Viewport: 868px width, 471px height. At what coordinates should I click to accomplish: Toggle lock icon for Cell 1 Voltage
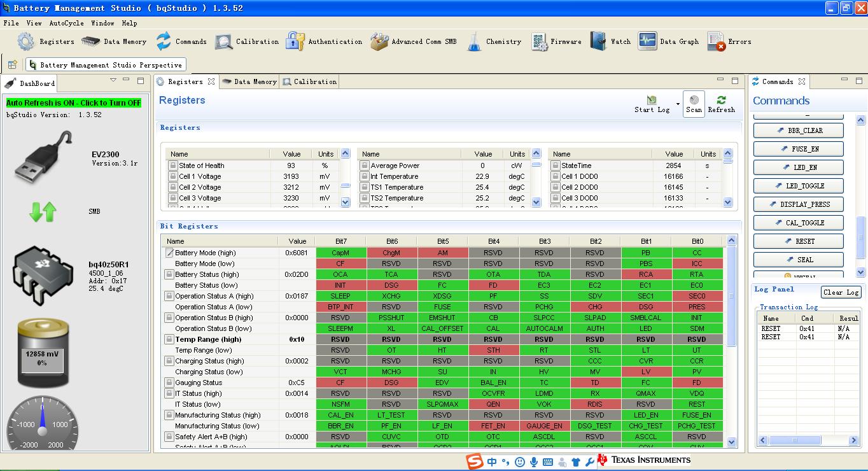pos(172,176)
